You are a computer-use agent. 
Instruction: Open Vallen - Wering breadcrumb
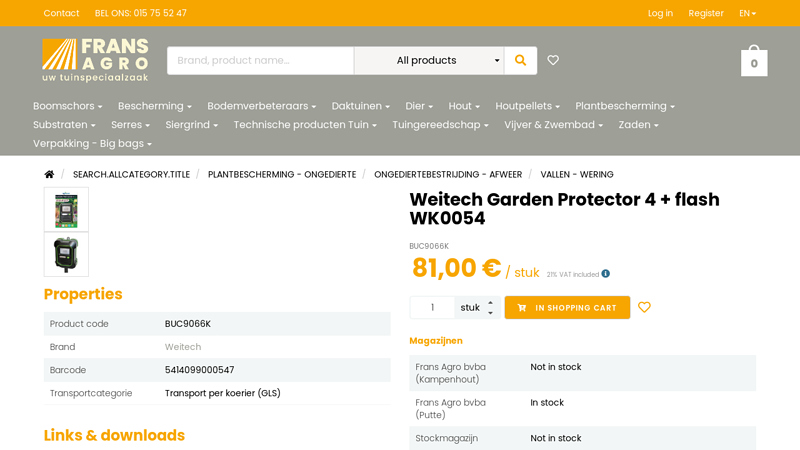click(x=577, y=174)
